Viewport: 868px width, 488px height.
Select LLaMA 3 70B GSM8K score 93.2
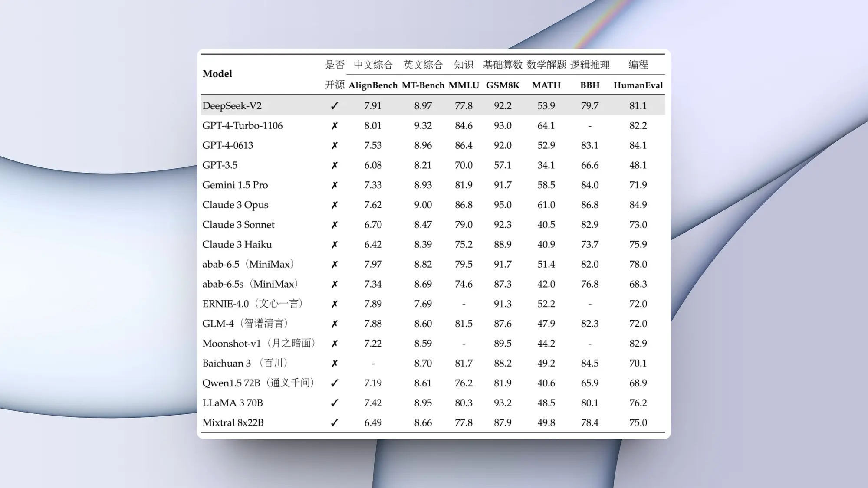pyautogui.click(x=503, y=403)
